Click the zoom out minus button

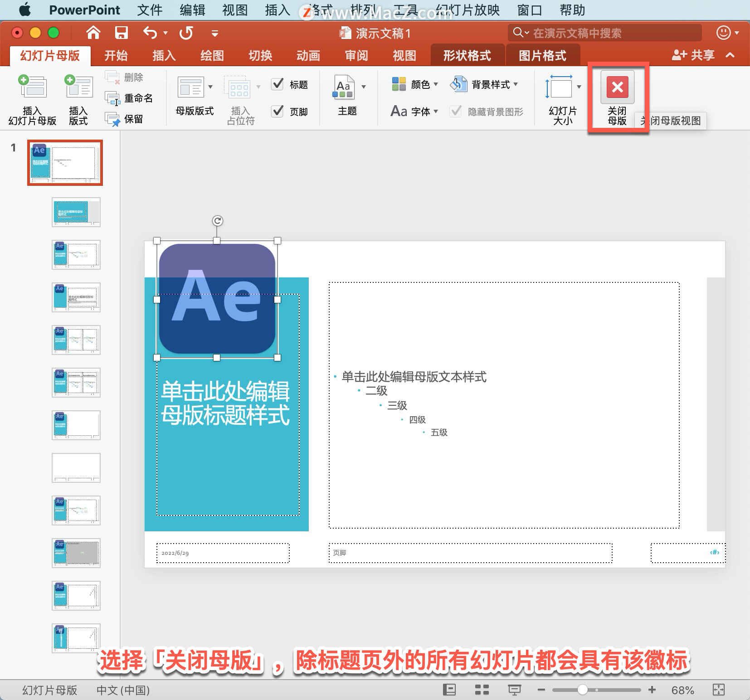pos(541,690)
